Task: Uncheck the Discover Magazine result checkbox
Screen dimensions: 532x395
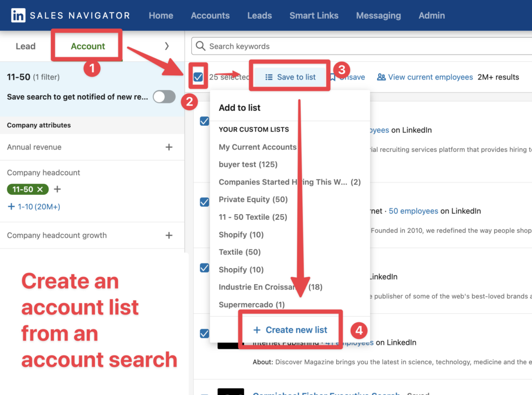Action: click(205, 334)
